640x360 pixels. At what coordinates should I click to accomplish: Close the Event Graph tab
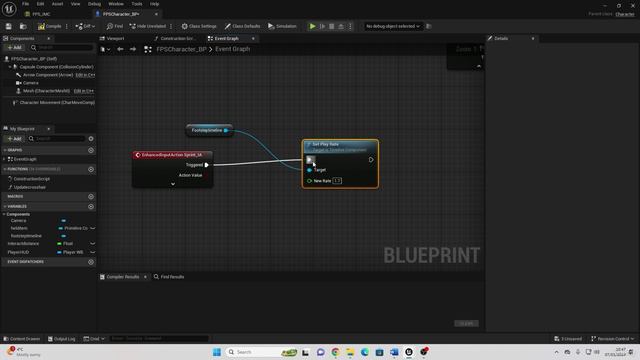(x=253, y=38)
